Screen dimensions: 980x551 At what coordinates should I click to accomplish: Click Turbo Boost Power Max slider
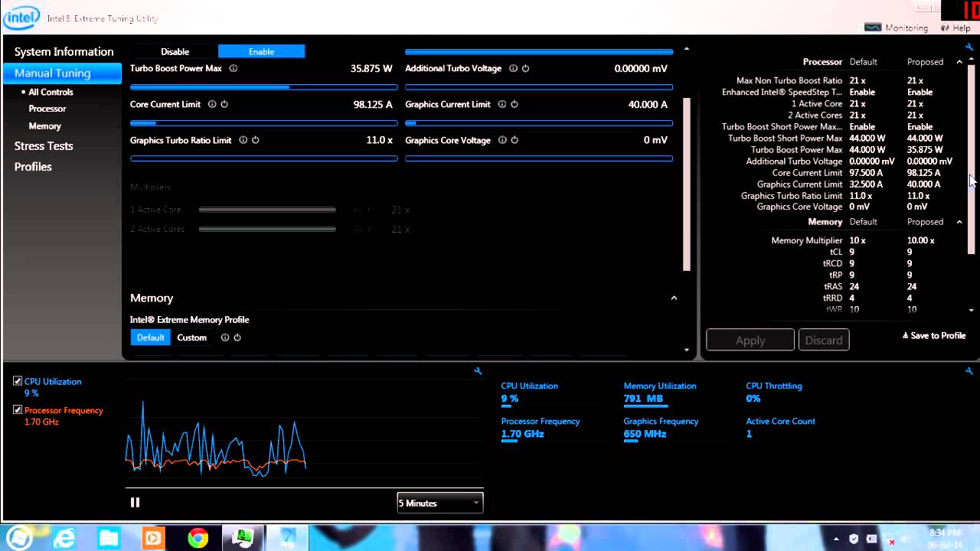[x=264, y=87]
